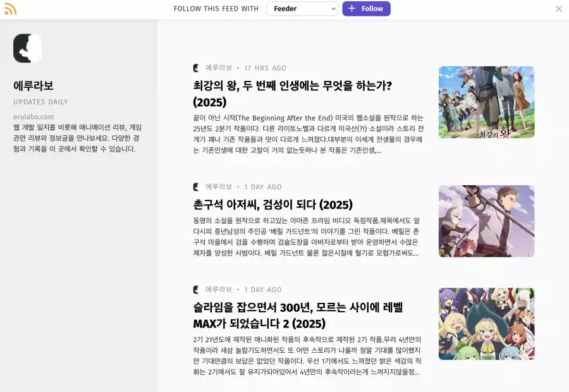Viewport: 569px width, 392px height.
Task: Open the 최강의 왕 article thumbnail
Action: (486, 102)
